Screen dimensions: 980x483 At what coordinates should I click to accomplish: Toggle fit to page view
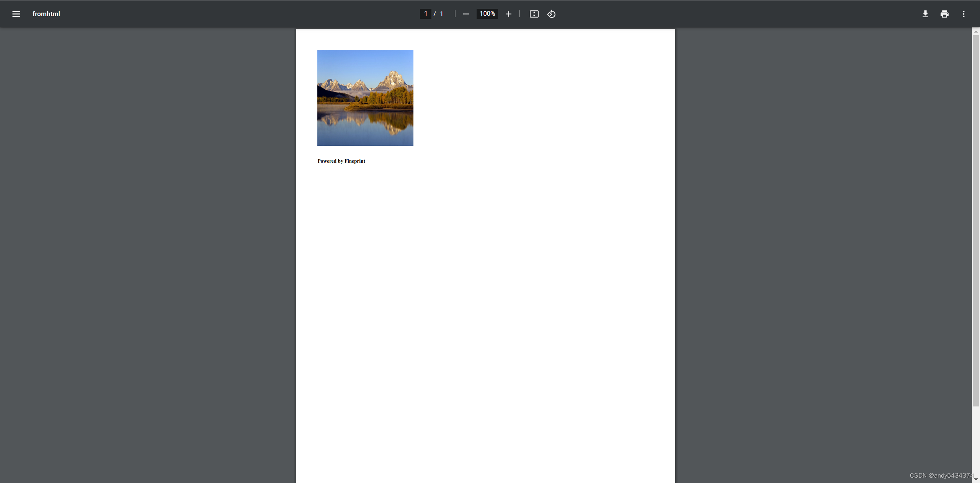[x=534, y=14]
